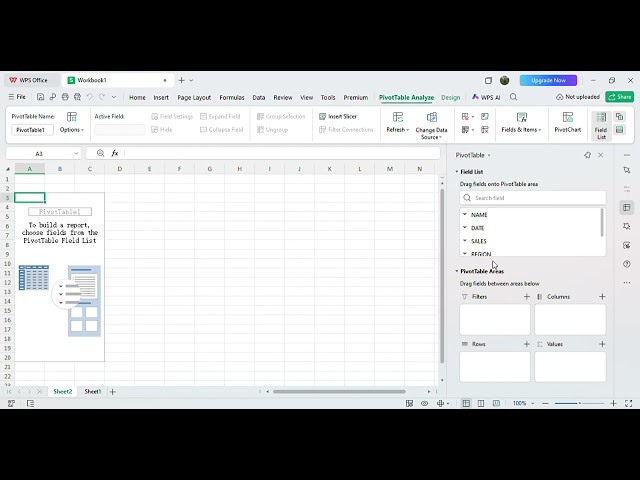
Task: Click the PivotTable Options icon
Action: (x=72, y=117)
